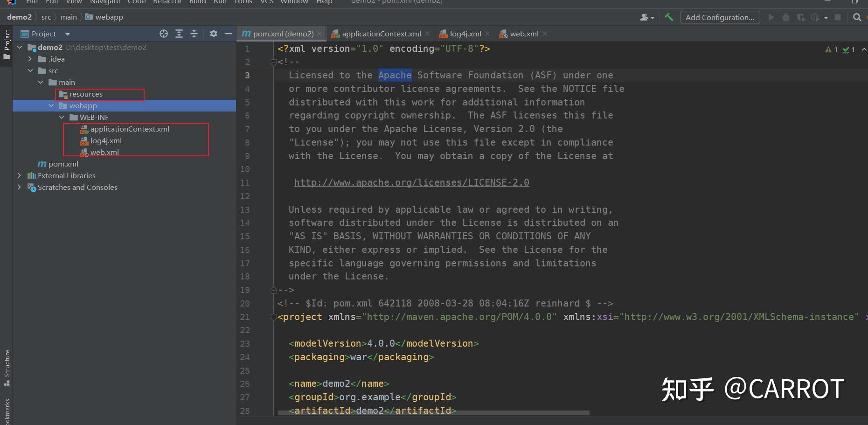Expand External Libraries node
The width and height of the screenshot is (868, 425).
(x=19, y=175)
